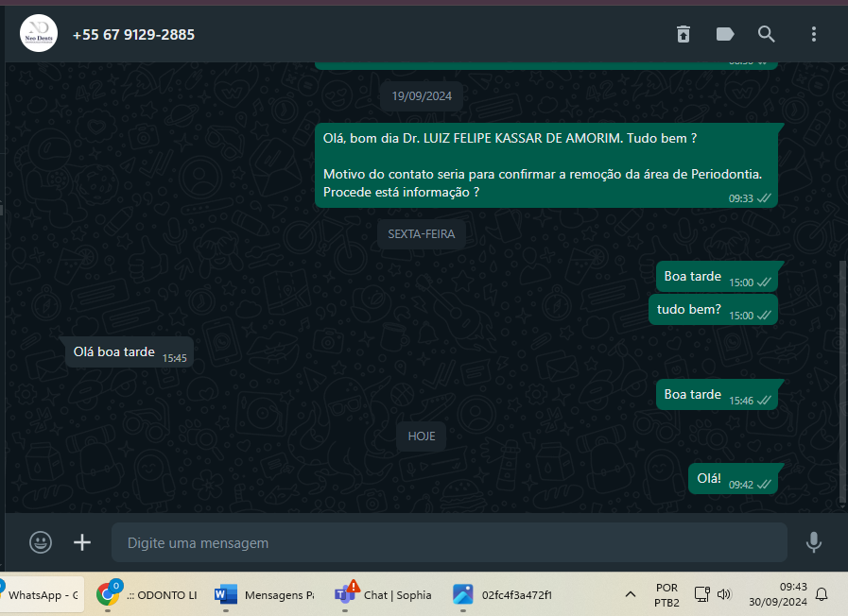848x616 pixels.
Task: Click the volume speaker tray icon
Action: 723,594
